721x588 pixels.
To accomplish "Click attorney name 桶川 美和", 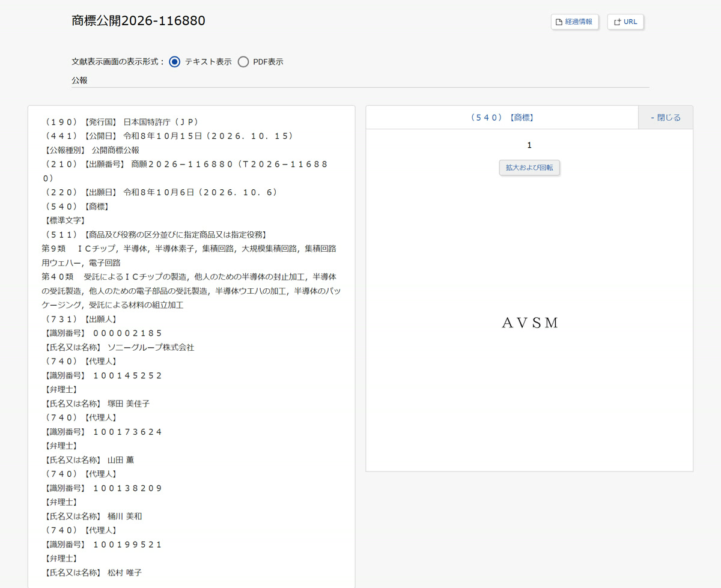I will [x=125, y=516].
